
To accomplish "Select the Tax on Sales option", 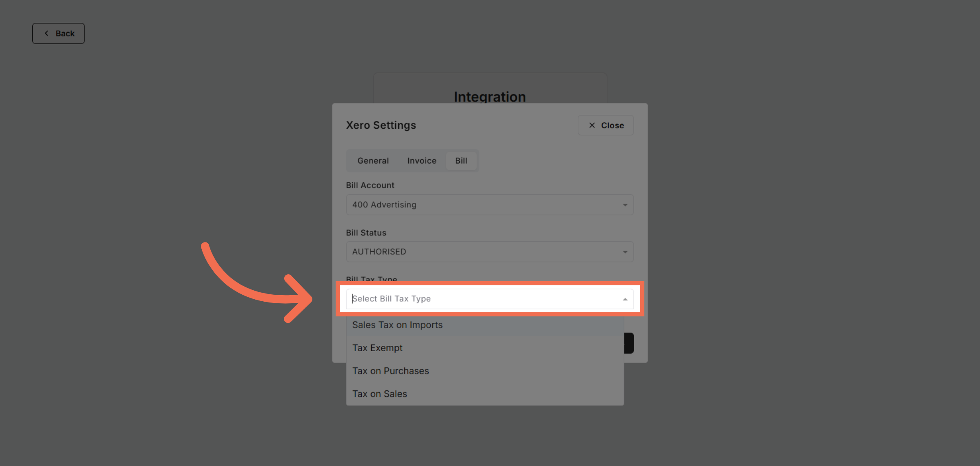I will click(379, 393).
